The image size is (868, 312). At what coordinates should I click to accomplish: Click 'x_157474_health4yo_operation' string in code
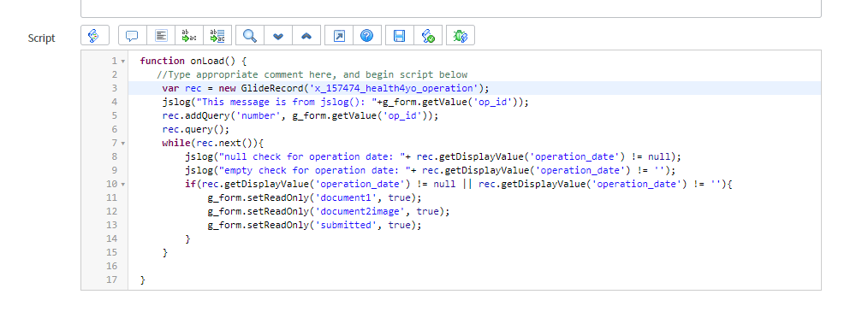(394, 89)
